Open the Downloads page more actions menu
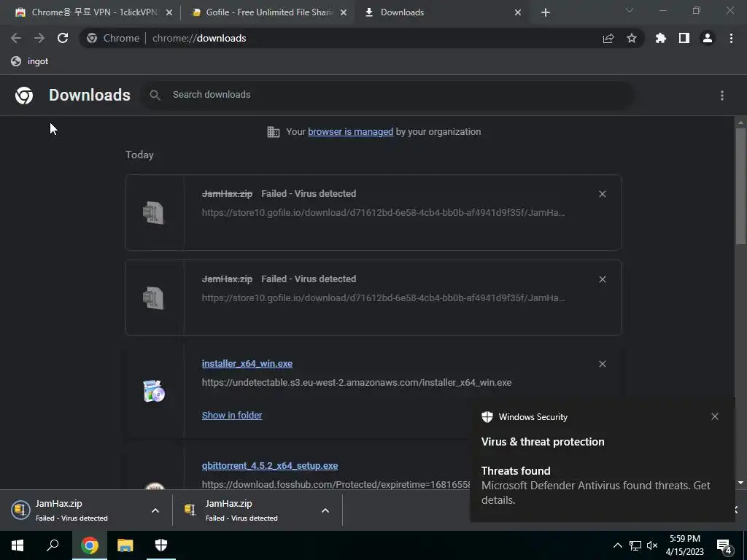 (x=722, y=96)
